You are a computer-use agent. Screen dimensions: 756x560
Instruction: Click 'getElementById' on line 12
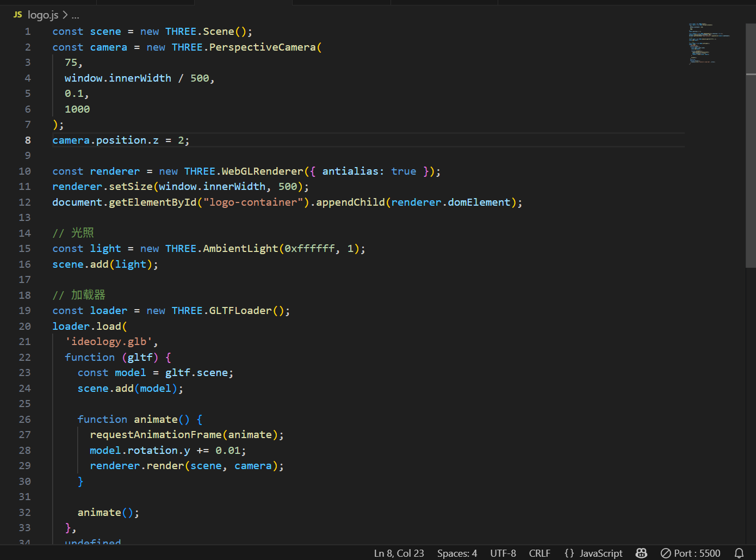pyautogui.click(x=153, y=202)
